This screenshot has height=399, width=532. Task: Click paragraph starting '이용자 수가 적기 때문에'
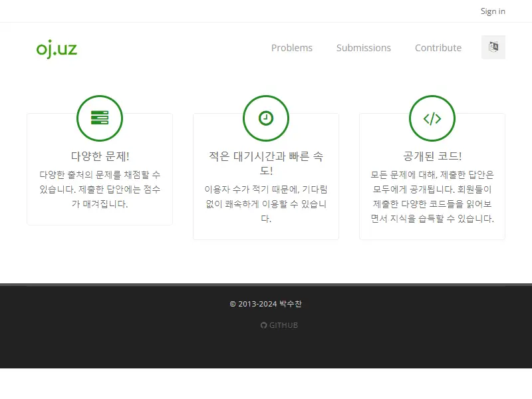click(x=266, y=204)
